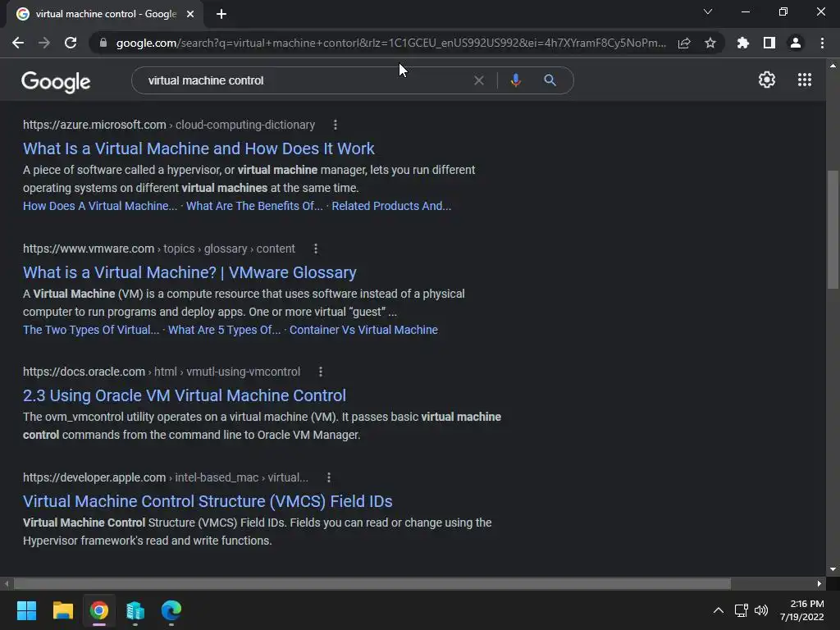The image size is (840, 630).
Task: Switch to Chrome in the taskbar
Action: (99, 610)
